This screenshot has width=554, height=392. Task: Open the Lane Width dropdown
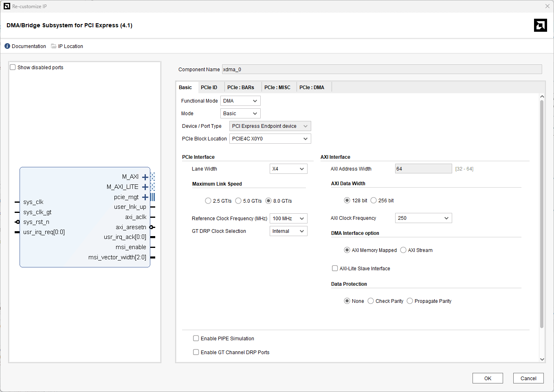pos(288,169)
